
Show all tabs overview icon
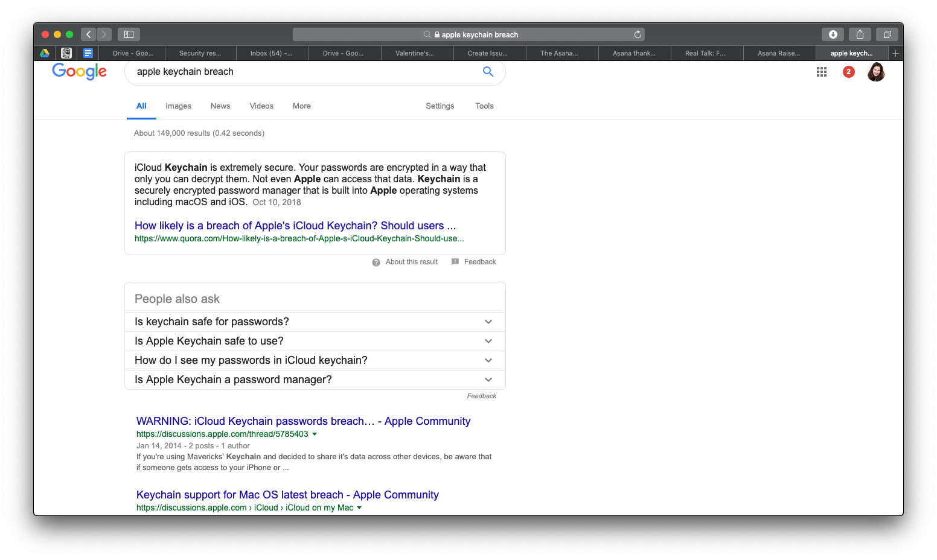coord(887,34)
